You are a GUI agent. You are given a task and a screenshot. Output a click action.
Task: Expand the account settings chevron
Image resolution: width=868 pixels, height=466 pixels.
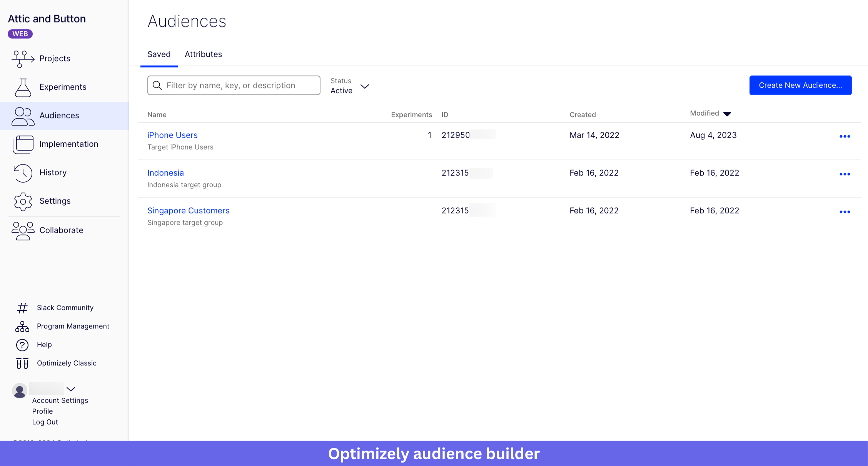pos(71,389)
